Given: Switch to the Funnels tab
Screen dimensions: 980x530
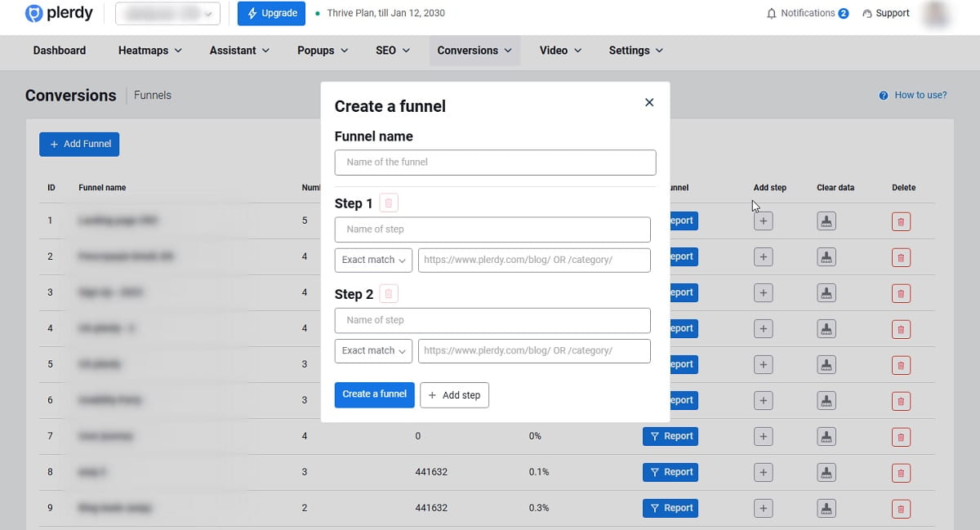Looking at the screenshot, I should point(152,95).
